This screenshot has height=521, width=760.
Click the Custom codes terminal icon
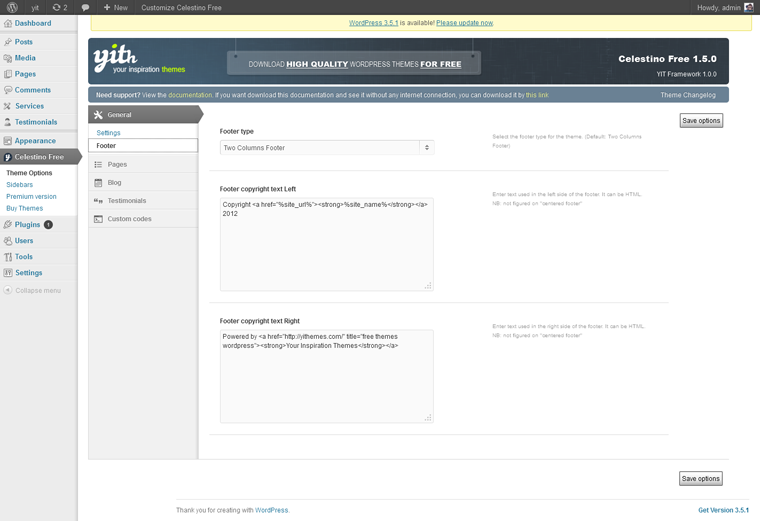98,219
